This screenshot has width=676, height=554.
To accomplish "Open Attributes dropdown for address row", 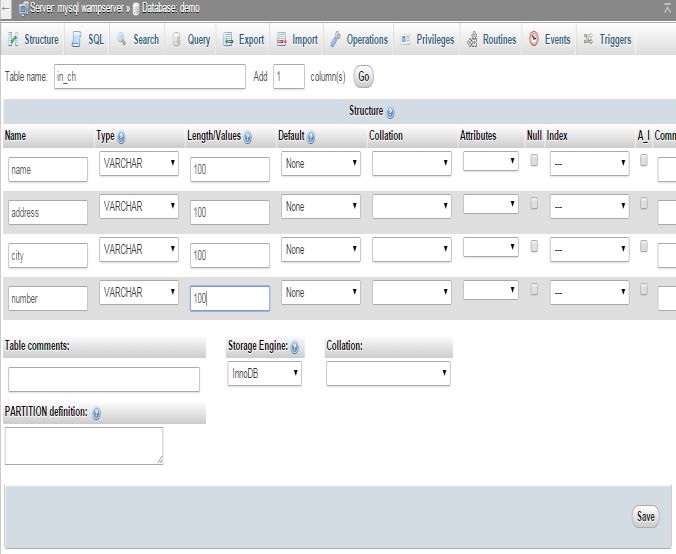I will tap(491, 204).
